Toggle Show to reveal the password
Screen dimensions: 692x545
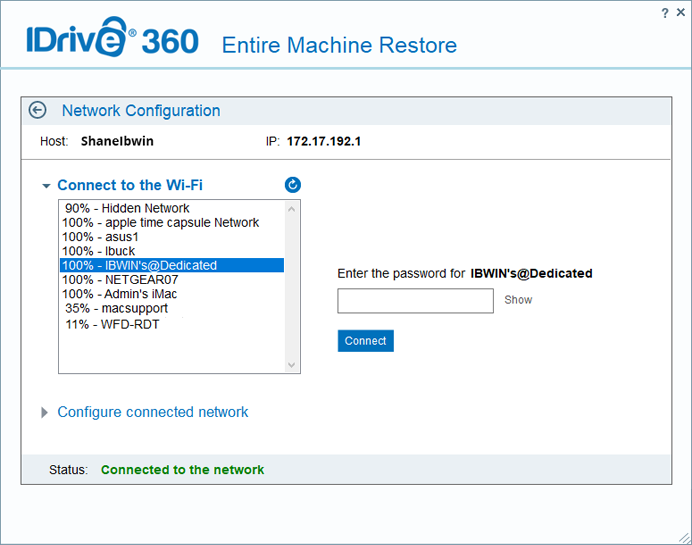pyautogui.click(x=518, y=300)
